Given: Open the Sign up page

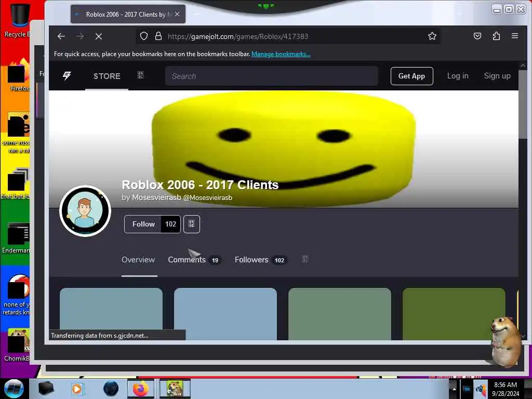Looking at the screenshot, I should tap(497, 76).
